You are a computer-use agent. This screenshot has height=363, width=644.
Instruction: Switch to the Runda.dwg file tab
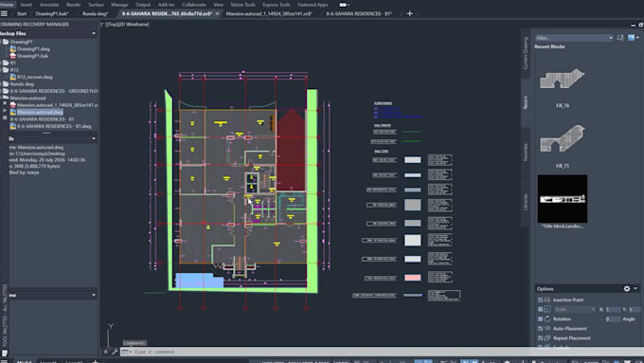coord(95,13)
